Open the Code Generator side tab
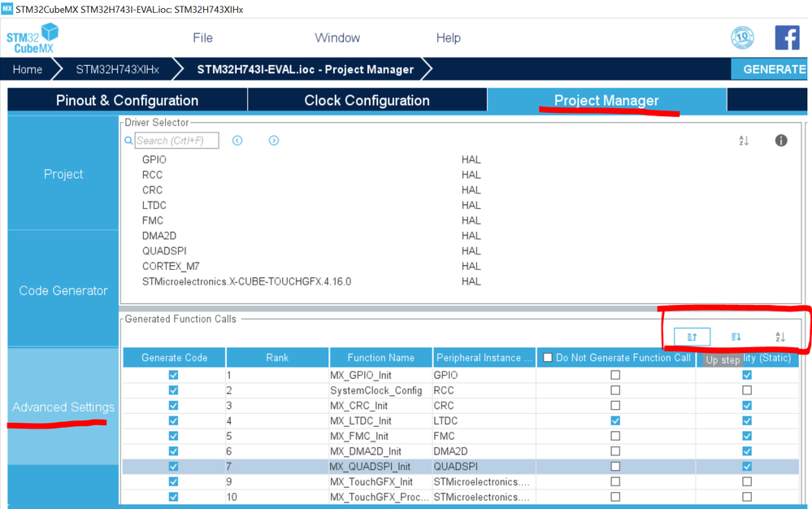Image resolution: width=812 pixels, height=509 pixels. (x=63, y=290)
